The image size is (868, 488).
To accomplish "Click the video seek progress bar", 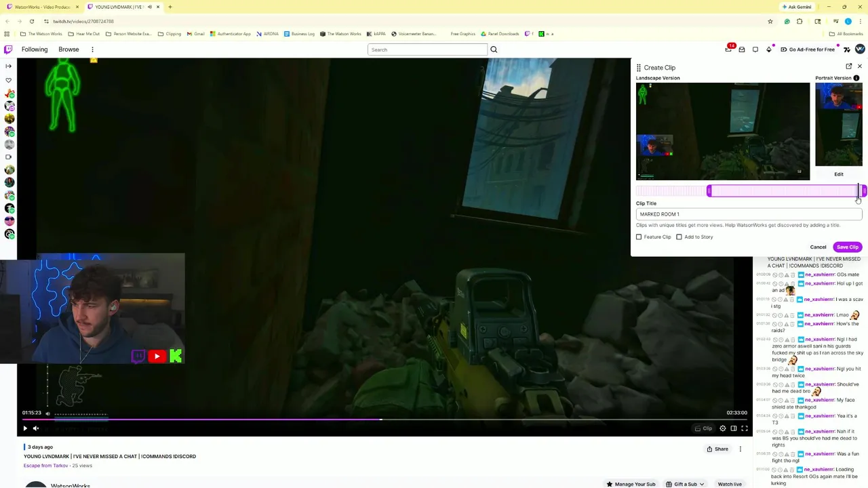I will [384, 420].
